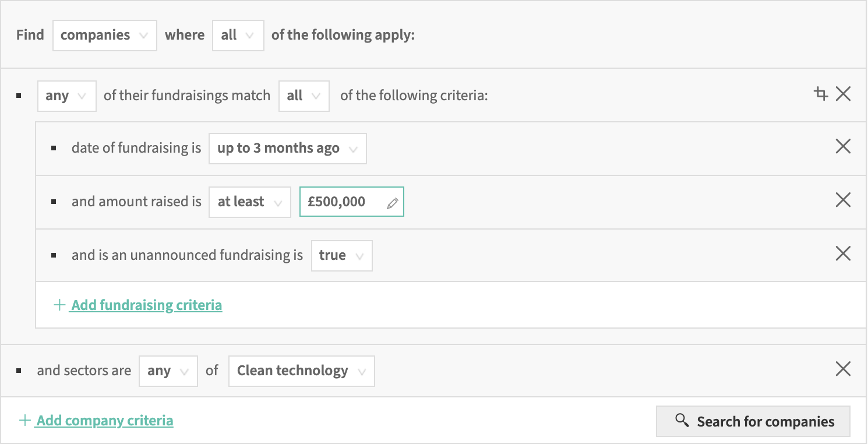This screenshot has width=868, height=444.
Task: Click the magnifier icon in the Search button
Action: (682, 420)
